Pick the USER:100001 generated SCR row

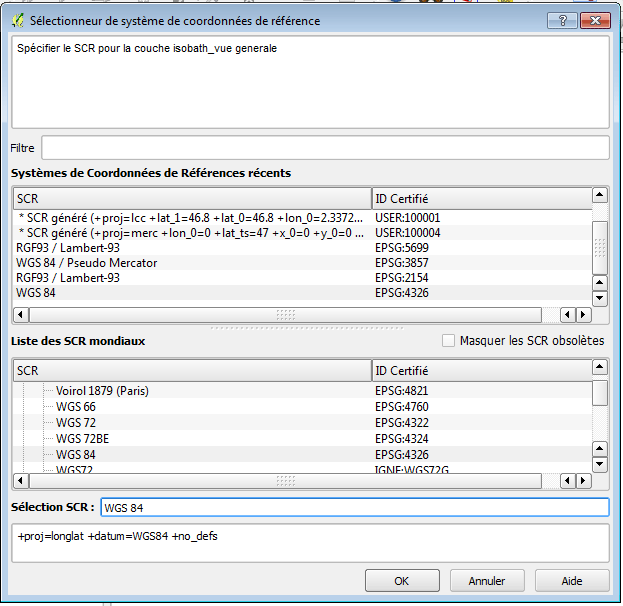[190, 217]
